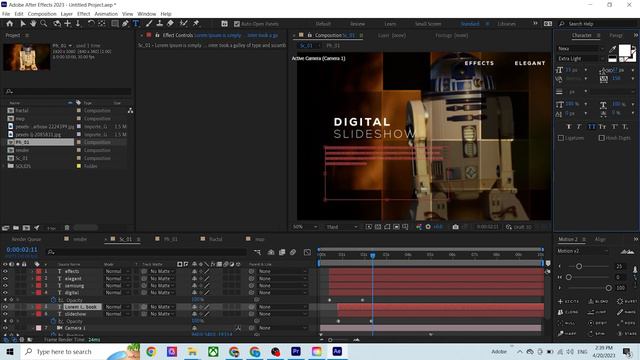Image resolution: width=640 pixels, height=360 pixels.
Task: Switch to Render Queue tab
Action: (27, 239)
